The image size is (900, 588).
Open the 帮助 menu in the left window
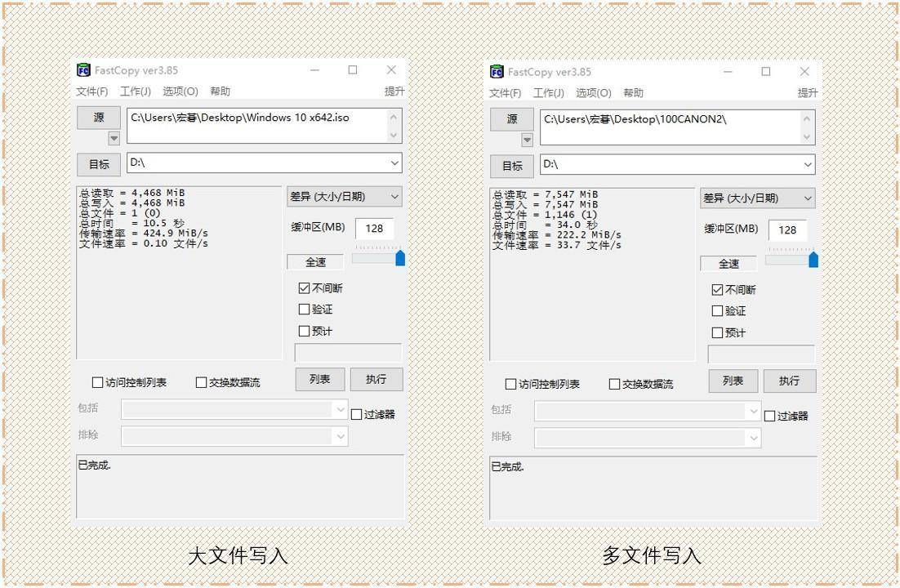coord(220,91)
